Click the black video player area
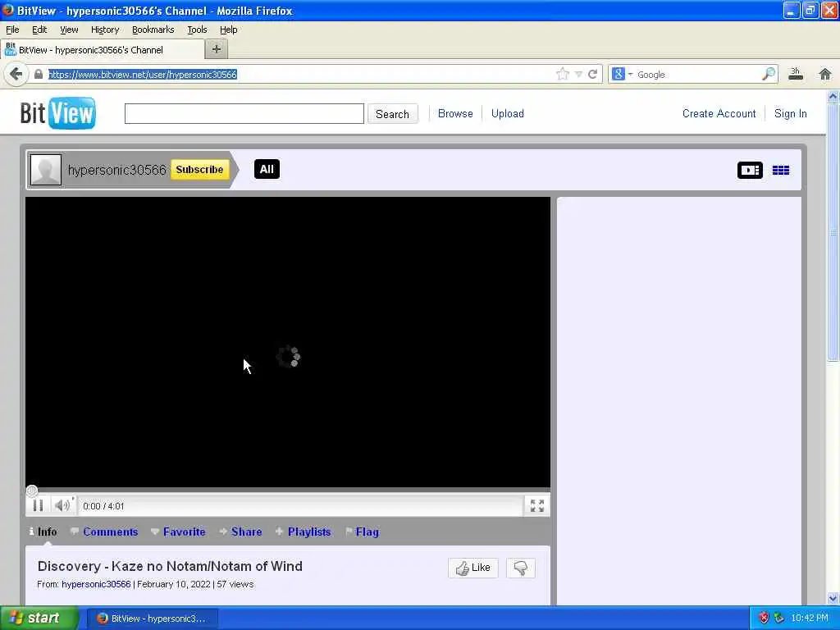 (288, 342)
